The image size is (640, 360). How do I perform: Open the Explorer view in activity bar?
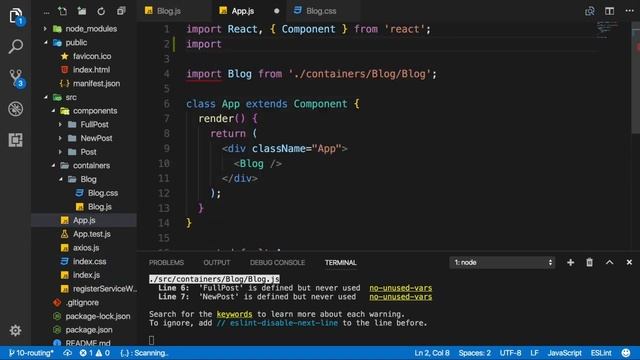click(16, 16)
